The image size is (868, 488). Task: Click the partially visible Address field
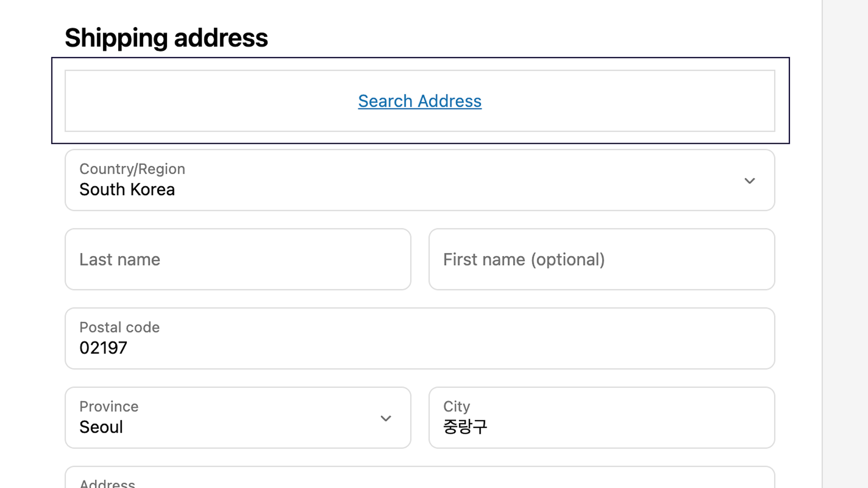[x=419, y=479]
